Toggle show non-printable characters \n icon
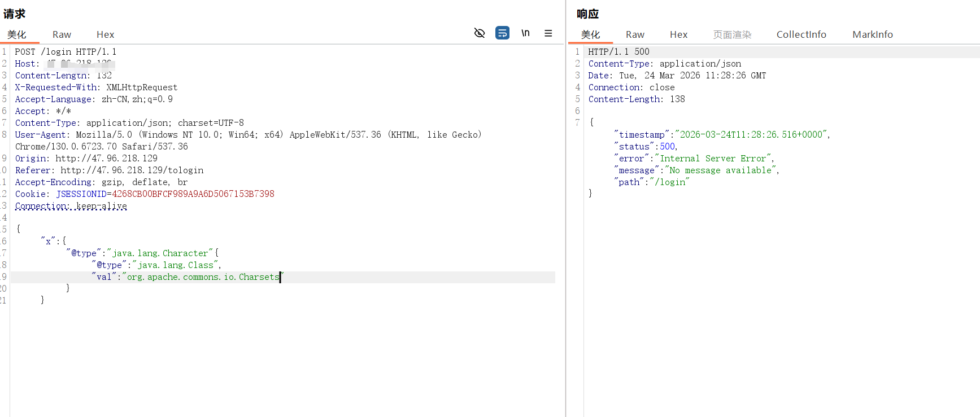The image size is (980, 417). point(525,33)
